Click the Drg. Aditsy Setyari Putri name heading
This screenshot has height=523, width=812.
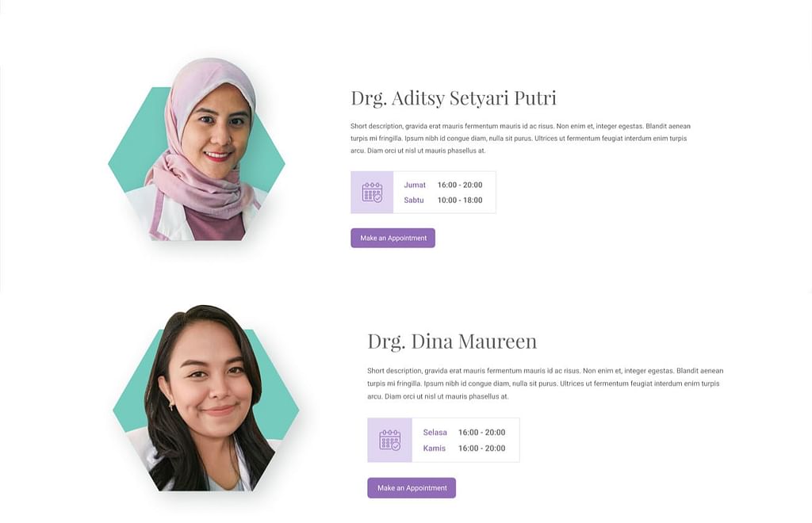453,98
